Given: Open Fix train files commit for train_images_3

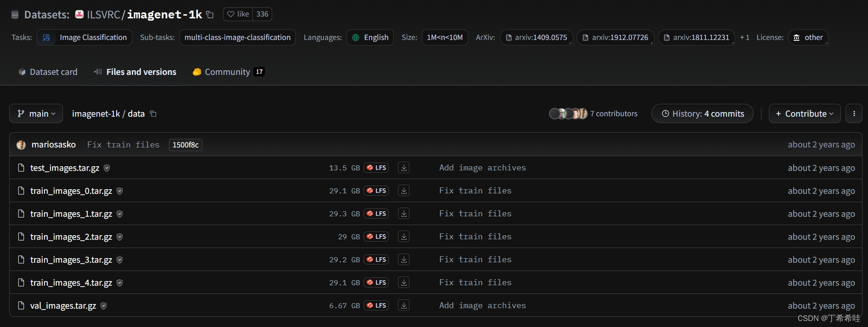Looking at the screenshot, I should click(x=475, y=259).
